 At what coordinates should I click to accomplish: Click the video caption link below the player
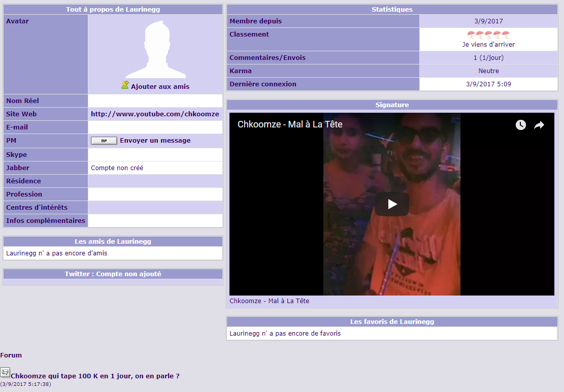[269, 301]
